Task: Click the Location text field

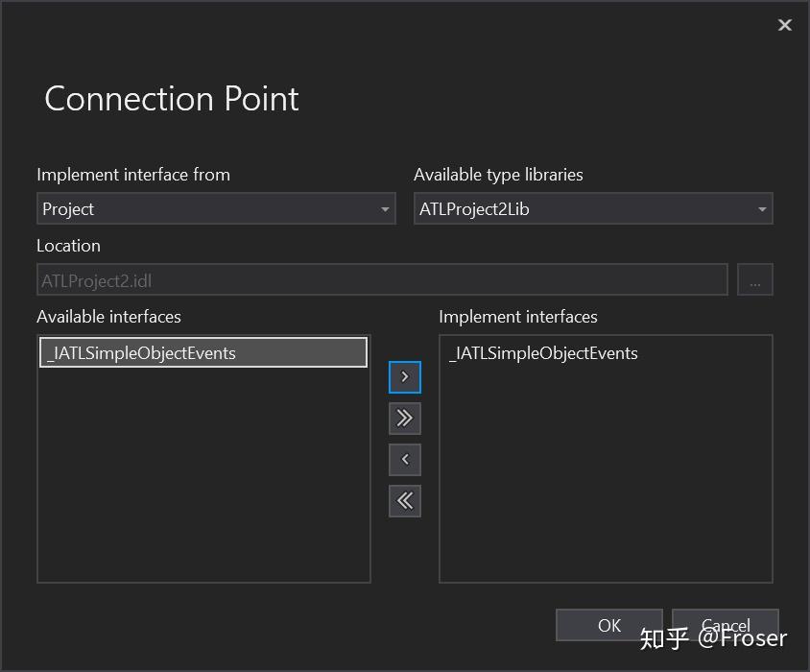Action: tap(382, 280)
